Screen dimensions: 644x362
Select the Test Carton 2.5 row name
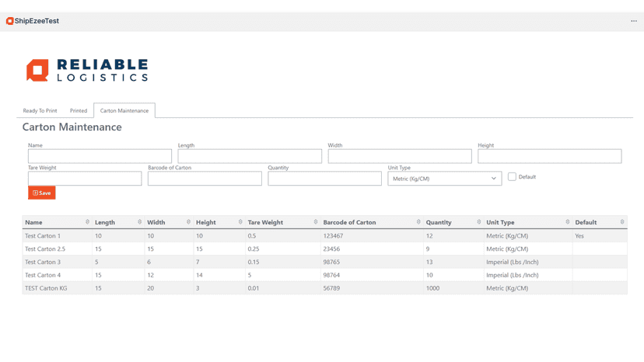coord(45,249)
